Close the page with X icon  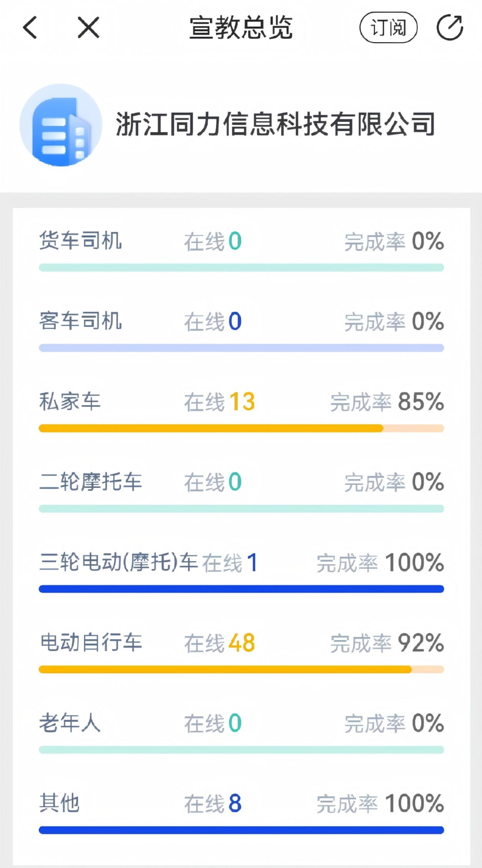[88, 28]
